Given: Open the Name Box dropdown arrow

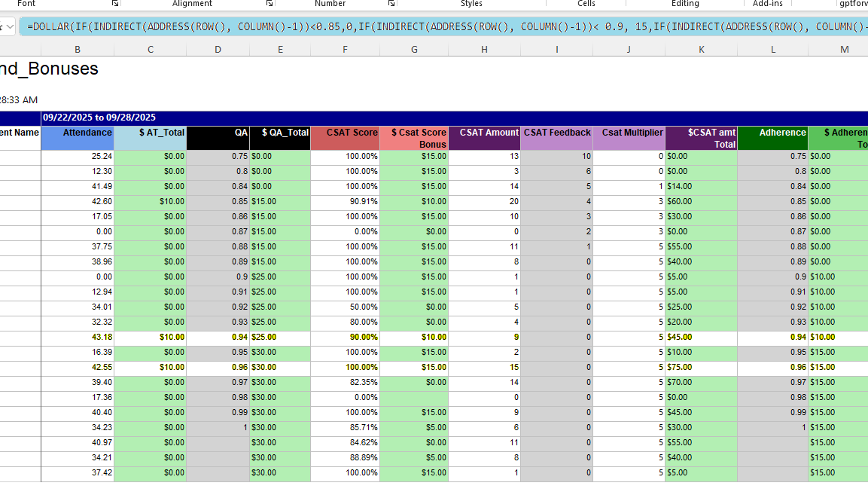Looking at the screenshot, I should click(x=10, y=25).
